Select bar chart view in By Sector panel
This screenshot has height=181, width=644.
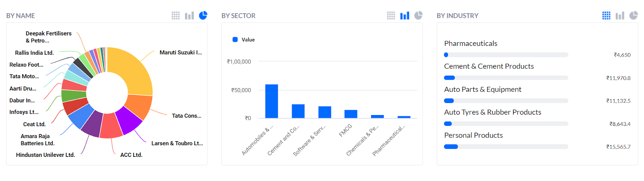click(405, 16)
